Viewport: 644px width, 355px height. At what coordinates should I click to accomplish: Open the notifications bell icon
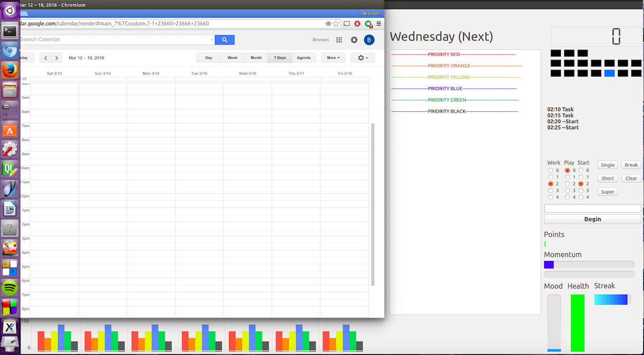(x=354, y=40)
